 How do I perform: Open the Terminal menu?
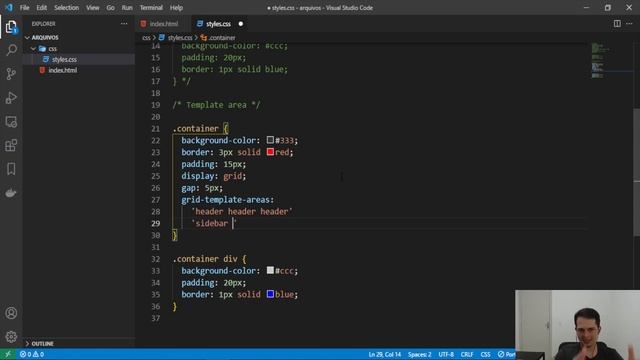point(151,7)
